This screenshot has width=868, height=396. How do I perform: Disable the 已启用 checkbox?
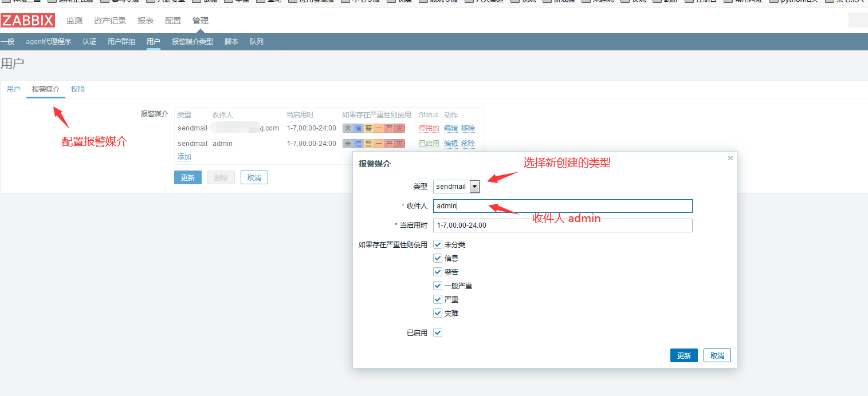[438, 332]
